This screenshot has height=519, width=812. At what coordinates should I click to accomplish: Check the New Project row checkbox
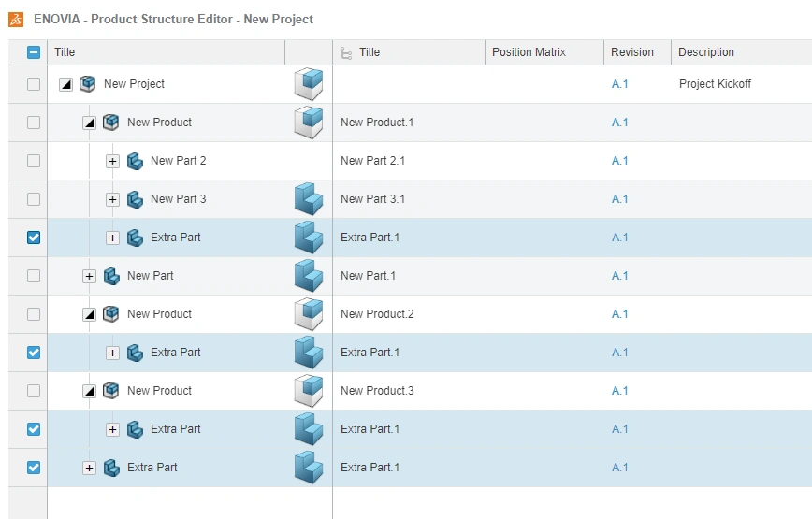pyautogui.click(x=34, y=84)
